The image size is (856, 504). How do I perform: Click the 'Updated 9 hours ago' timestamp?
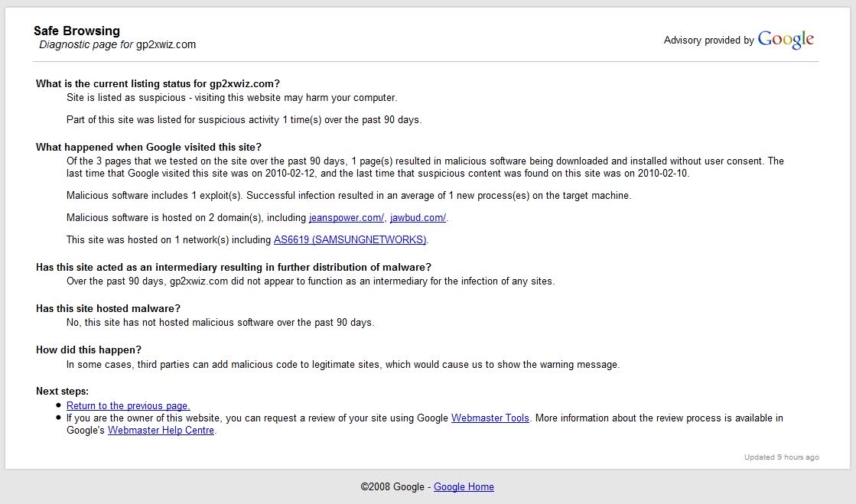point(781,457)
